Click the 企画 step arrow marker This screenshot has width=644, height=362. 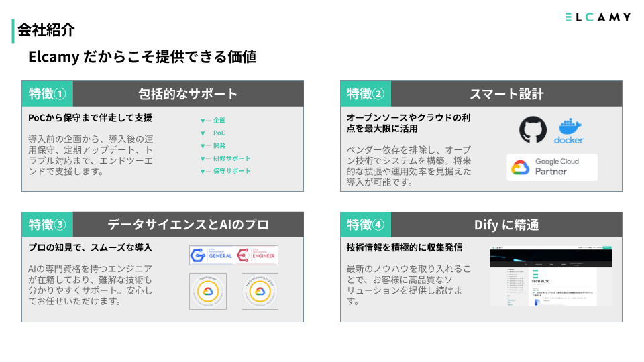(203, 121)
